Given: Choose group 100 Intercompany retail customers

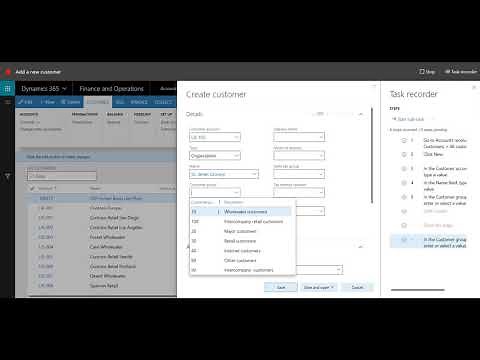Looking at the screenshot, I should pos(241,221).
